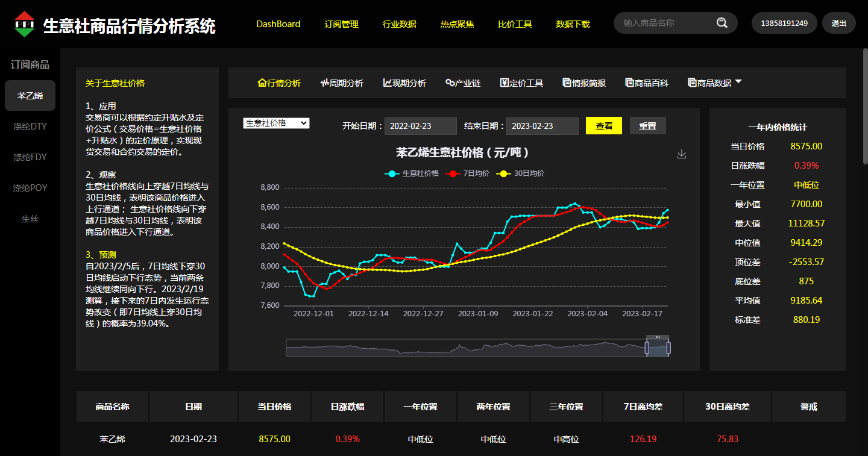Toggle 7日均价 legend series

tap(468, 173)
